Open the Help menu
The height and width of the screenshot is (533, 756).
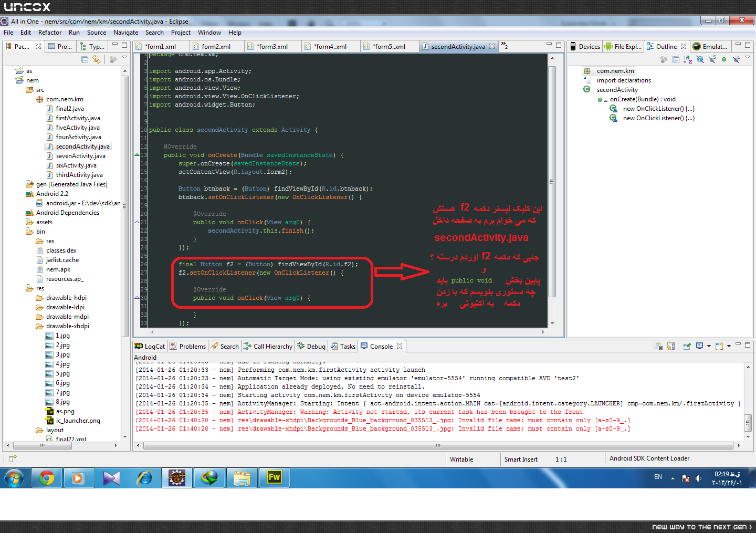235,32
